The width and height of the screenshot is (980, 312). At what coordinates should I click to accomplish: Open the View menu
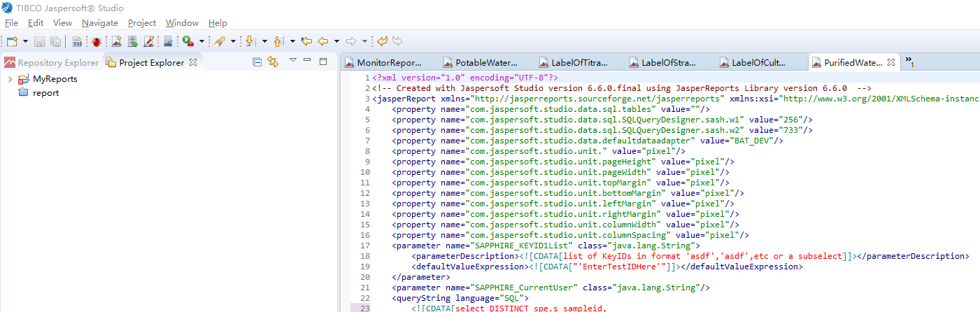tap(62, 22)
